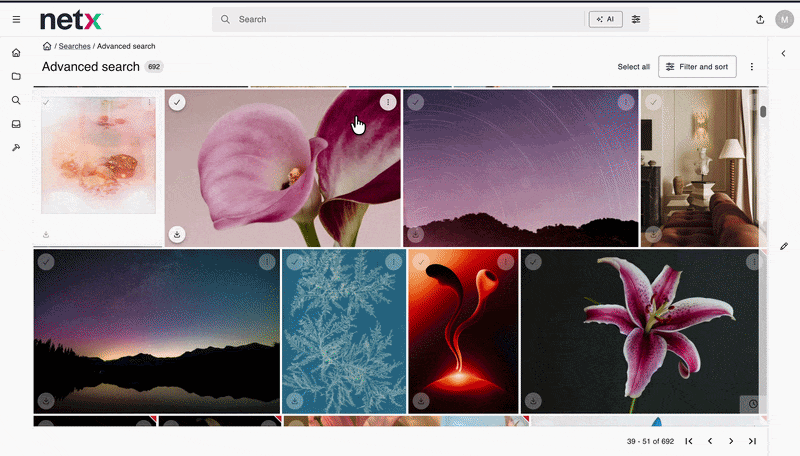Open the inbox tray sidebar icon
The height and width of the screenshot is (456, 800).
[16, 124]
